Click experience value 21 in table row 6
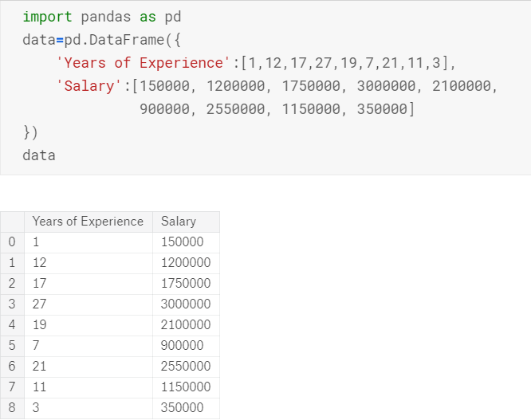The width and height of the screenshot is (531, 420). click(39, 367)
